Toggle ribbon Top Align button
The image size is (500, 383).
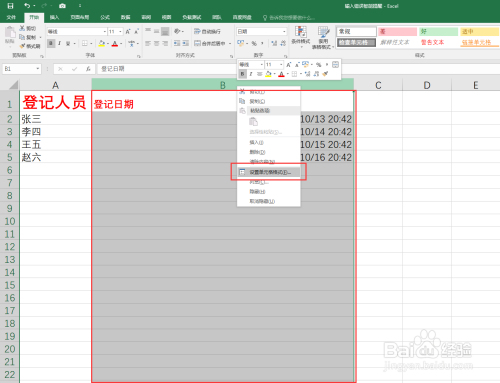pyautogui.click(x=148, y=31)
